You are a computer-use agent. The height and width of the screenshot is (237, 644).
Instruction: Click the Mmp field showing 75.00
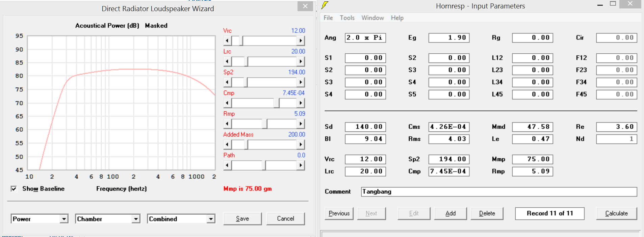coord(533,159)
